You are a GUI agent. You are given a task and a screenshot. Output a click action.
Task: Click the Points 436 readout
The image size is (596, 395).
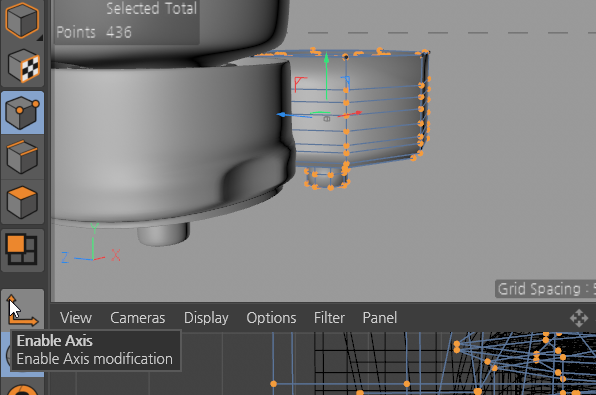(94, 32)
